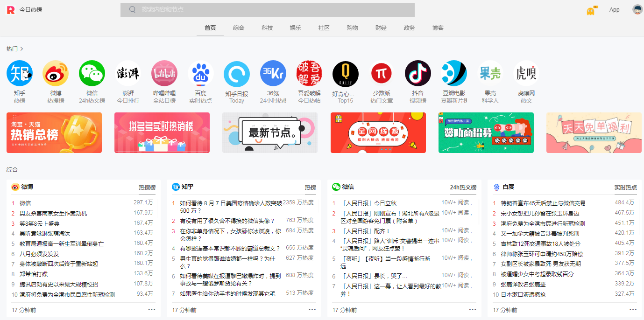Viewport: 644px width, 320px height.
Task: Switch to the 娱乐 tab
Action: click(296, 28)
